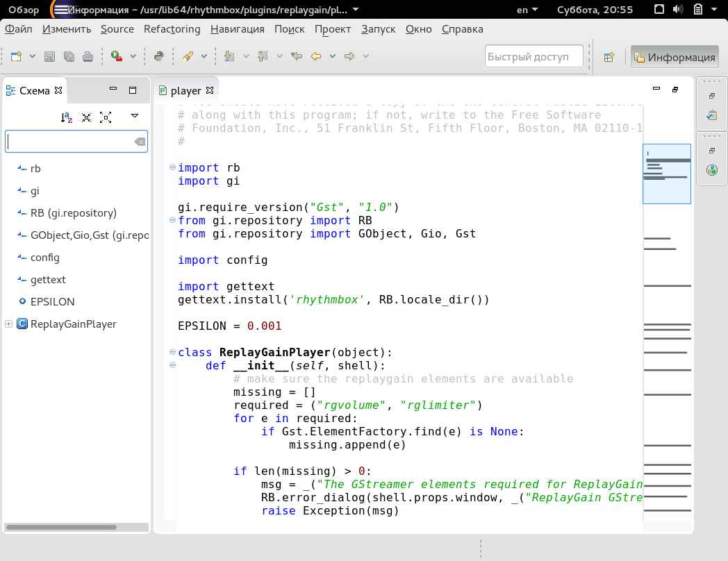
Task: Open the Run icon's dropdown arrow
Action: [133, 57]
